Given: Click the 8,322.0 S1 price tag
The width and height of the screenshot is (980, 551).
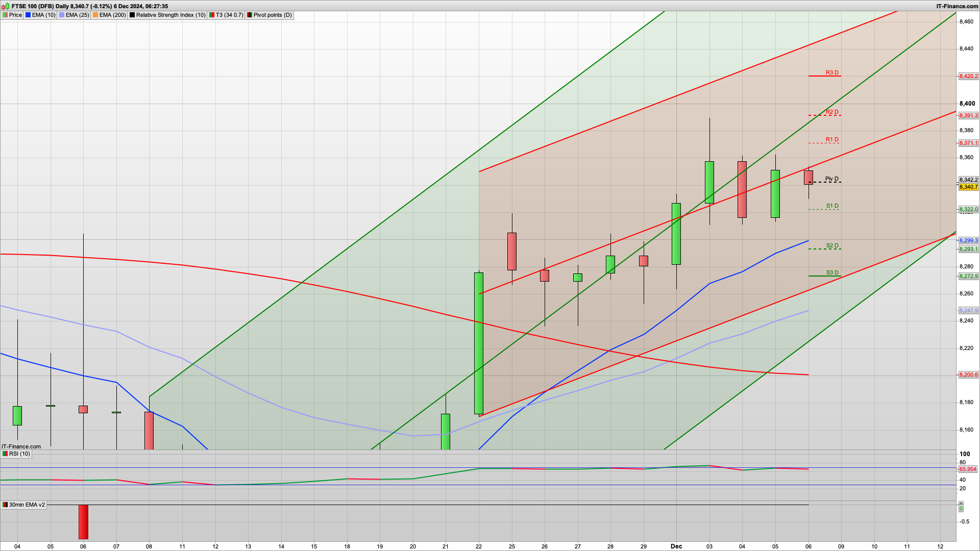Looking at the screenshot, I should click(x=968, y=210).
